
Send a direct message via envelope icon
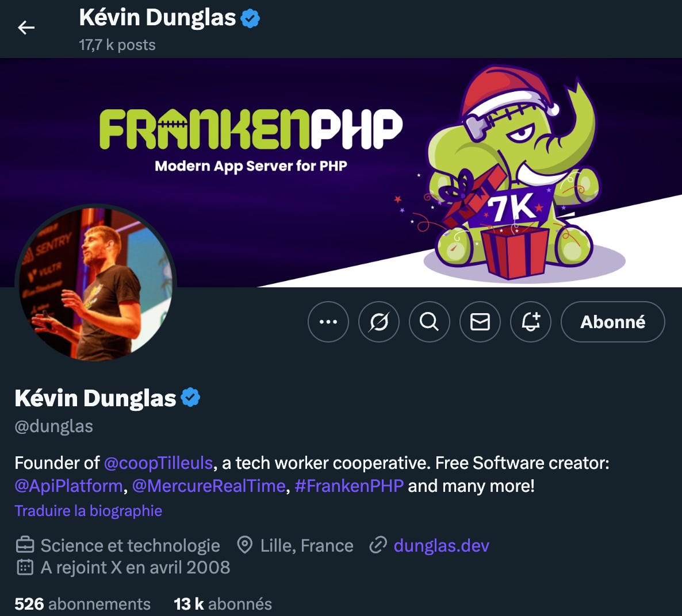click(x=480, y=322)
